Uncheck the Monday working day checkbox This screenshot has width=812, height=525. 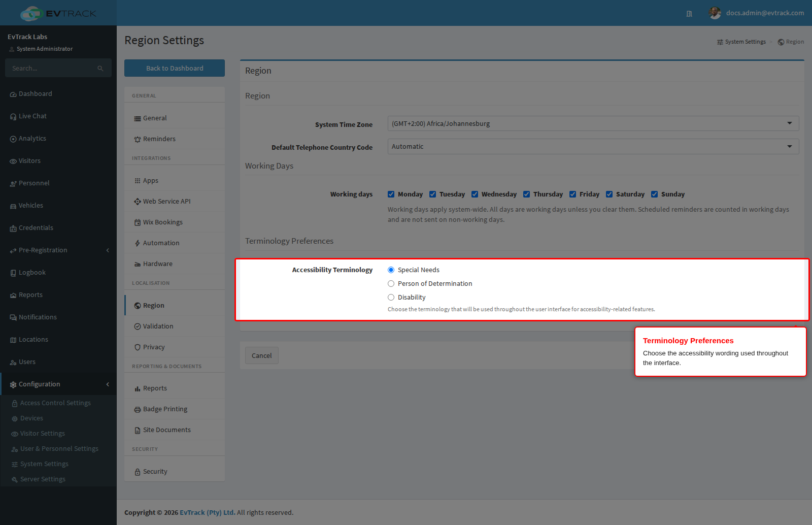coord(391,194)
